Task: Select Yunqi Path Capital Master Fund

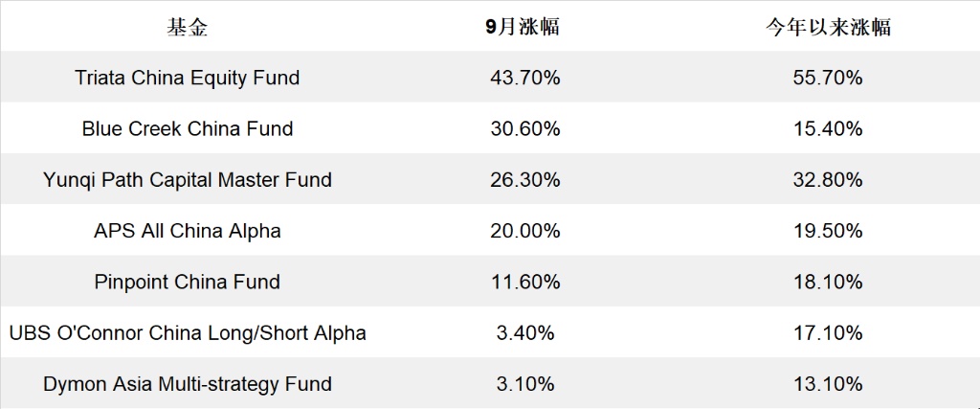Action: 187,180
